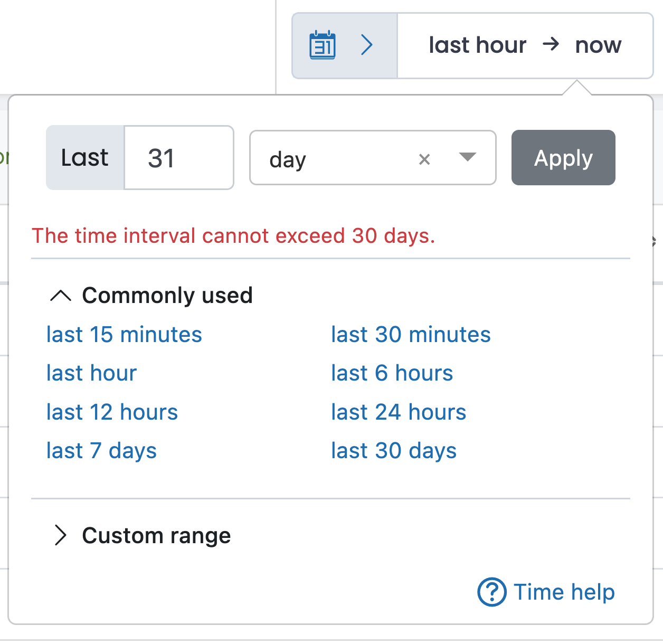Viewport: 663px width, 644px height.
Task: Select last 7 days quick range
Action: 101,450
